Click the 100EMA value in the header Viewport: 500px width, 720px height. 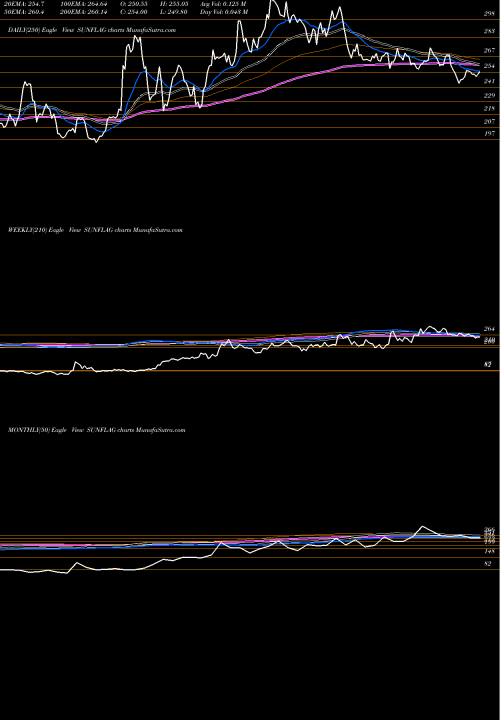[84, 4]
